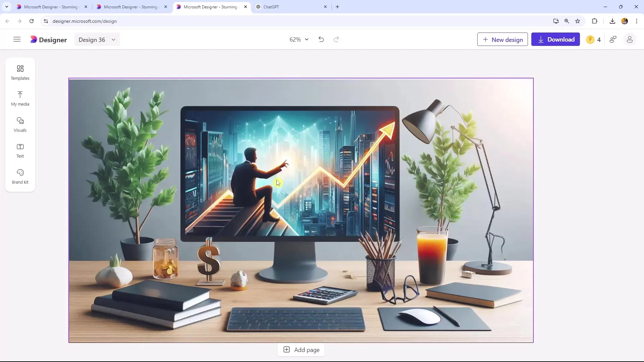Click the hamburger menu icon
Screen dimensions: 644x362
point(17,39)
